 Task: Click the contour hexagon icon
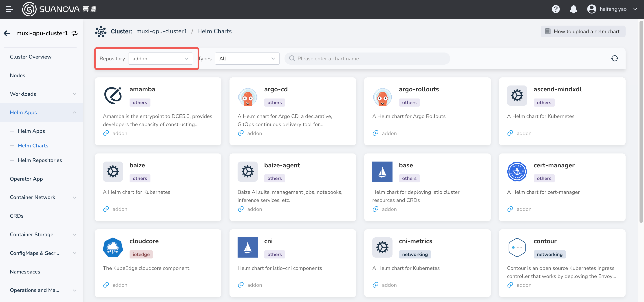tap(517, 247)
